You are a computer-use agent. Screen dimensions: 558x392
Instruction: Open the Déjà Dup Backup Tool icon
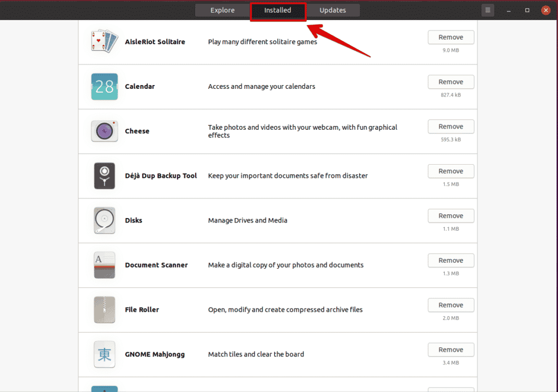click(x=104, y=176)
